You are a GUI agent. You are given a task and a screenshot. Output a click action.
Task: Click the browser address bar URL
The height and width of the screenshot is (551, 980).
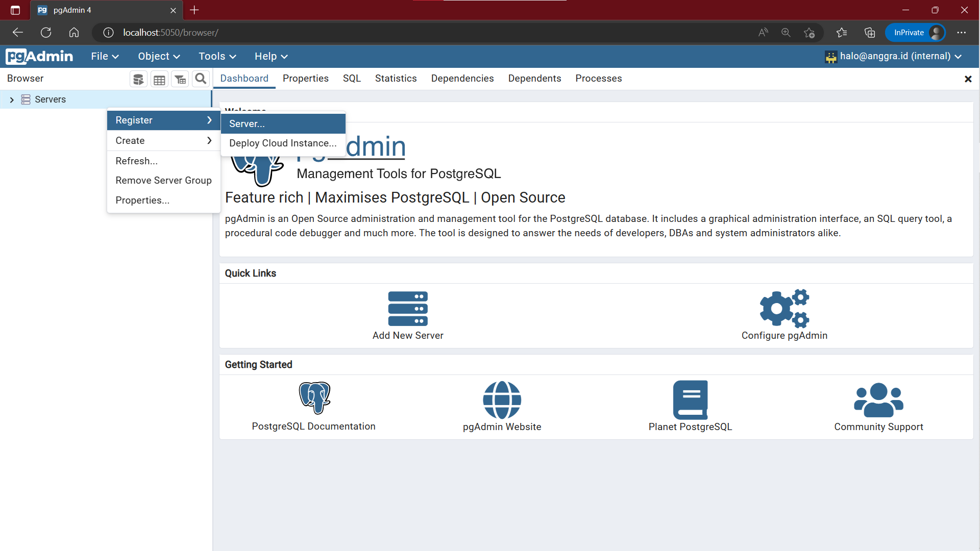point(170,33)
